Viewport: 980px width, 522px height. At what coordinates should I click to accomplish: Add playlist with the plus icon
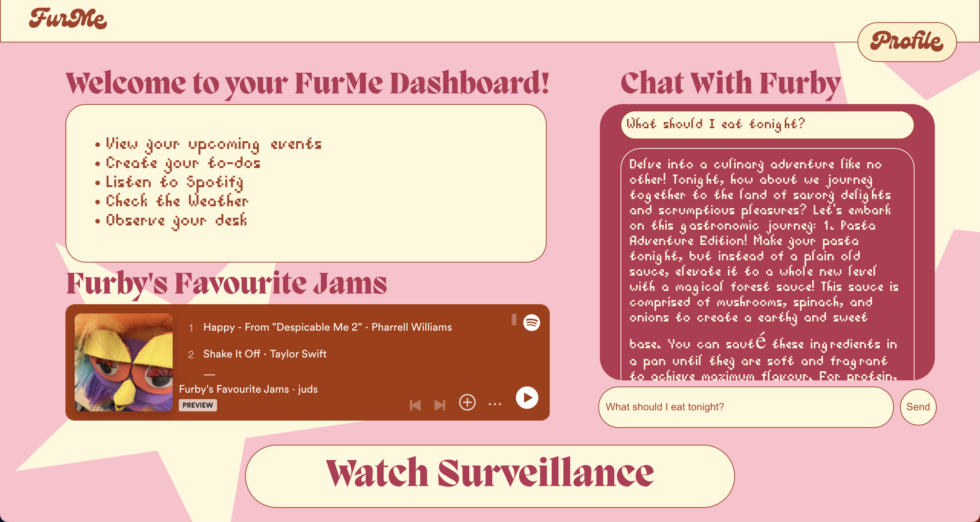(x=467, y=402)
